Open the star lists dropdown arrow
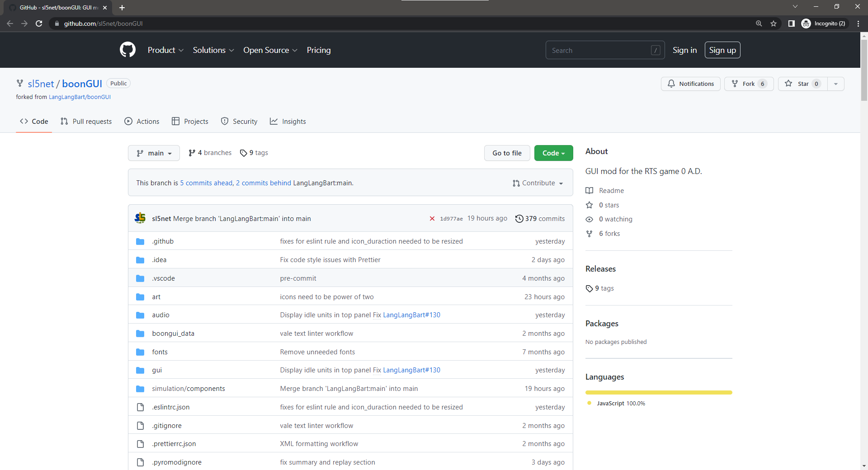This screenshot has width=868, height=470. tap(836, 84)
